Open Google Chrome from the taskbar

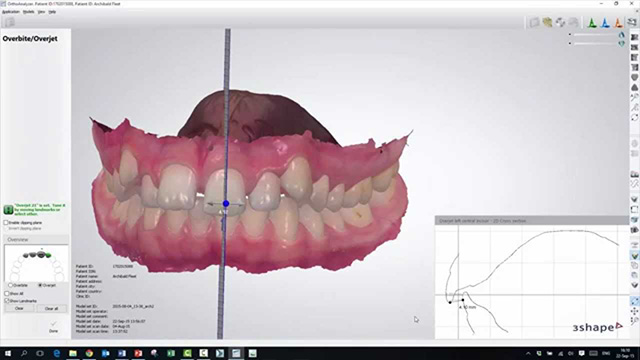coord(89,353)
